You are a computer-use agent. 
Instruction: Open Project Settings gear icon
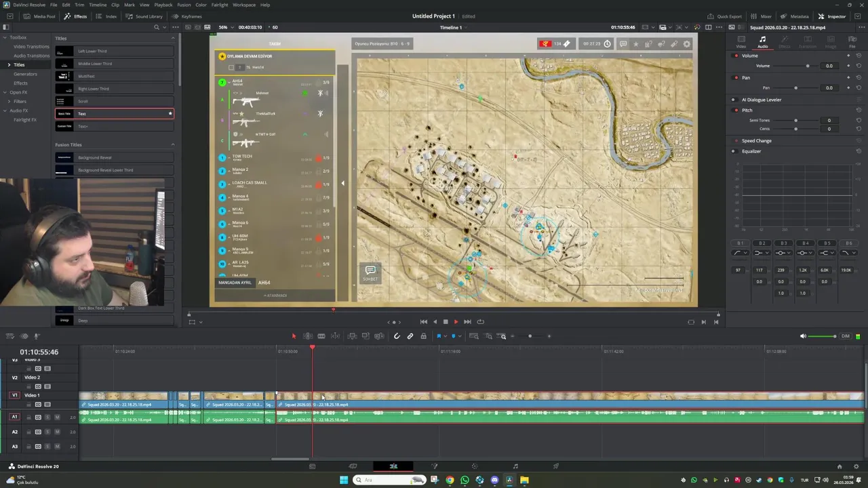coord(856,466)
